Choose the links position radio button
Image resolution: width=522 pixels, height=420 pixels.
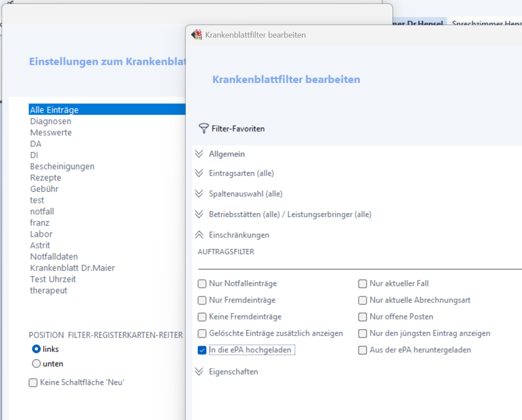pyautogui.click(x=36, y=349)
